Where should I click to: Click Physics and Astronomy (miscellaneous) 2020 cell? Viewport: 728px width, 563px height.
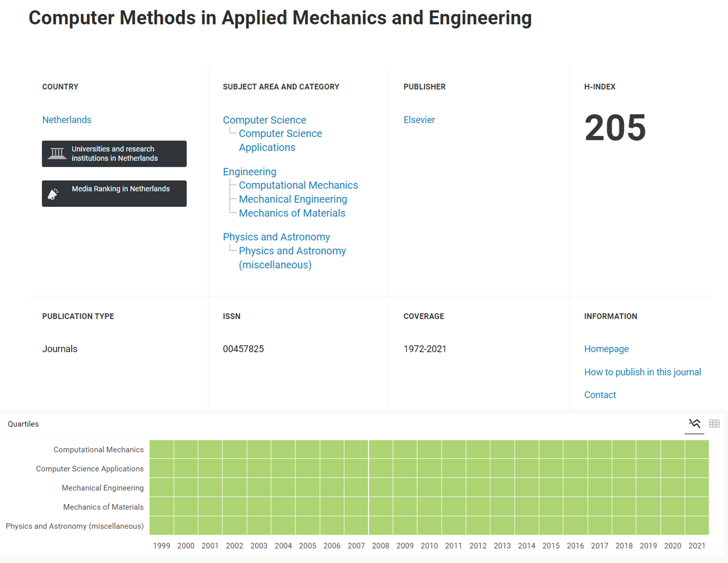(x=673, y=525)
